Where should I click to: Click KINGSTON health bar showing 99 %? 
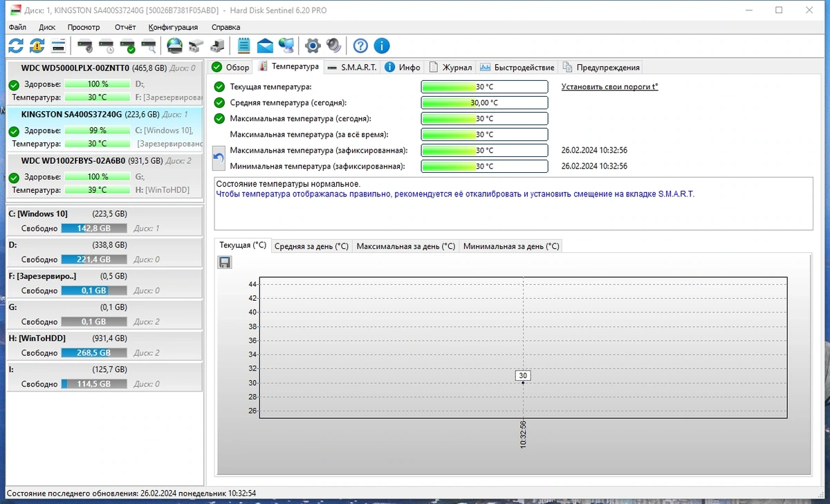coord(98,131)
